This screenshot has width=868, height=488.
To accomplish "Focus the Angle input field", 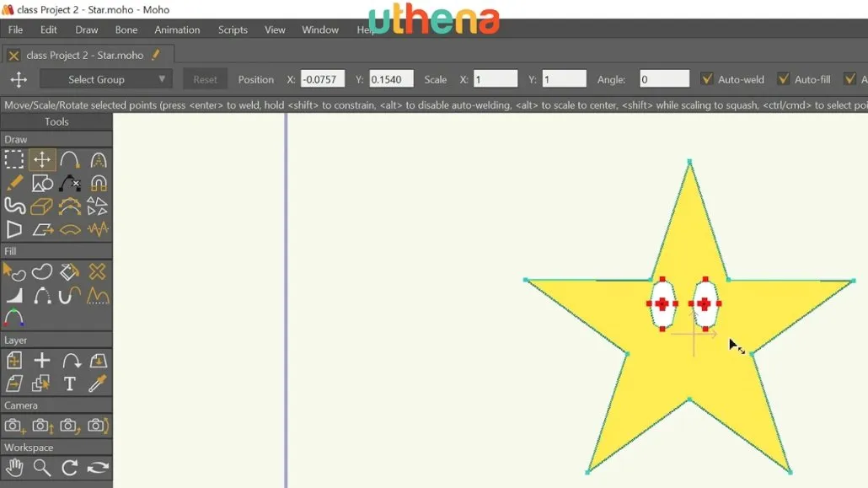I will [x=664, y=79].
